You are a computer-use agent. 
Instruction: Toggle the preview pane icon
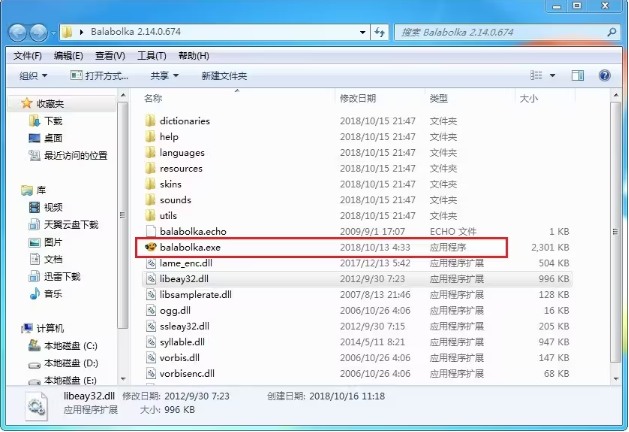[x=578, y=75]
